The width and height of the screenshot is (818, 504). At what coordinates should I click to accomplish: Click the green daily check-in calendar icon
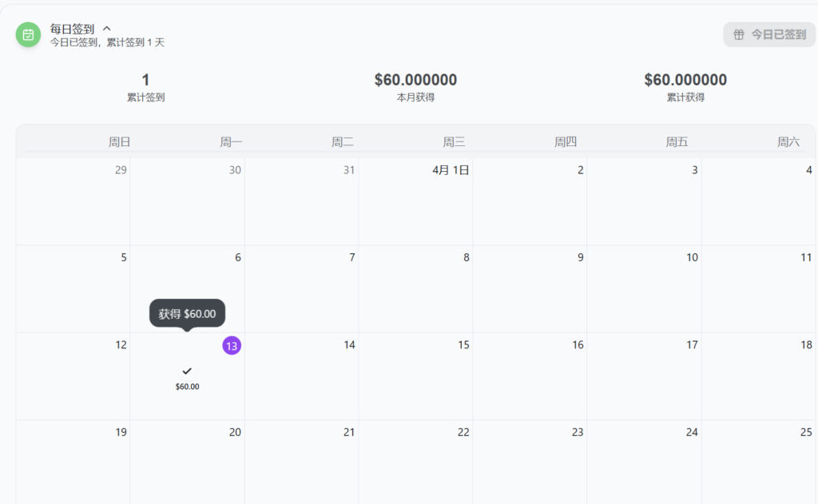[x=29, y=34]
